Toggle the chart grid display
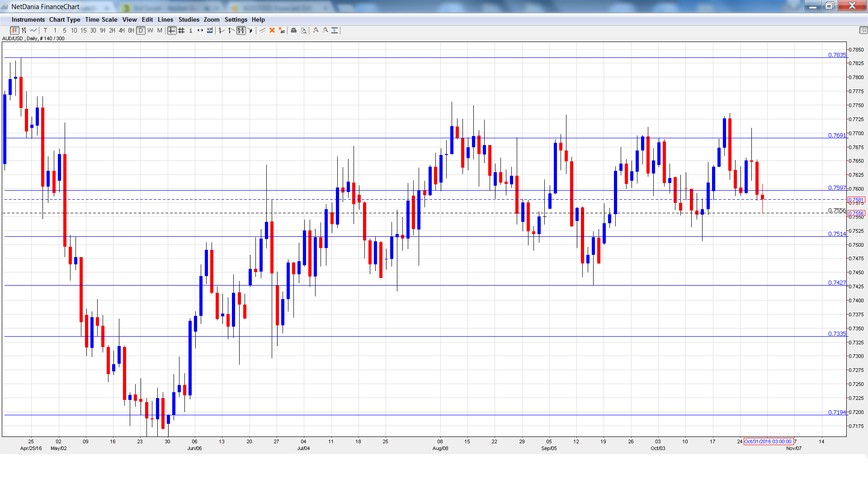 (181, 30)
